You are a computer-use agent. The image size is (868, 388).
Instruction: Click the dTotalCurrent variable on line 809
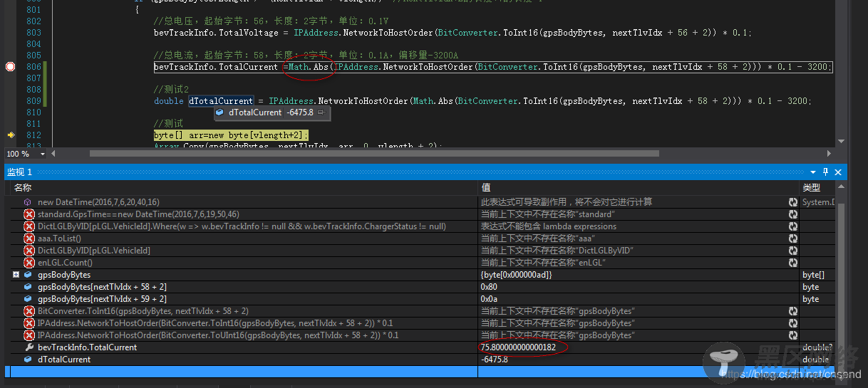220,101
